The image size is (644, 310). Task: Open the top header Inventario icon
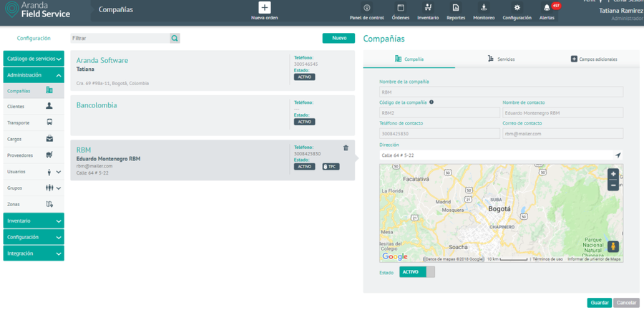click(428, 8)
